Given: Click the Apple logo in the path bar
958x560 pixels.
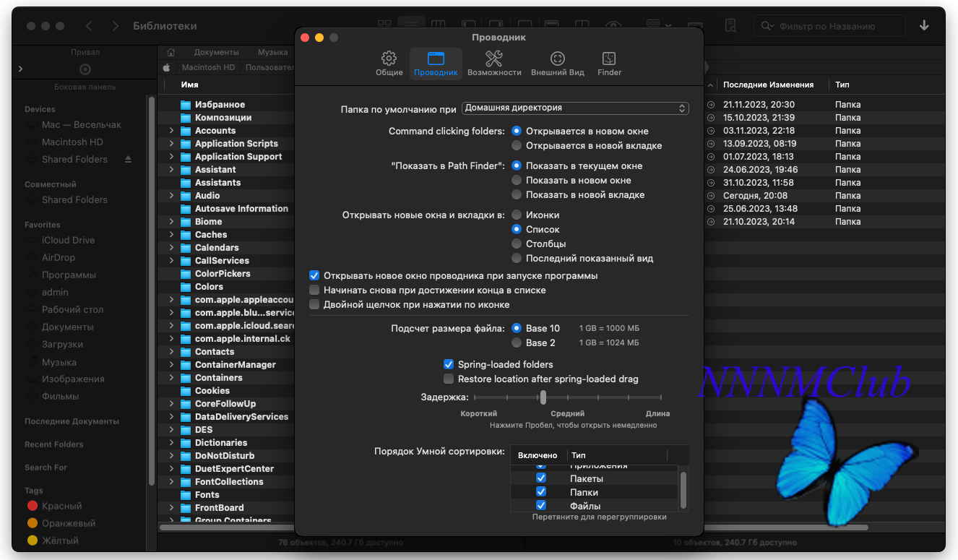Looking at the screenshot, I should (166, 67).
